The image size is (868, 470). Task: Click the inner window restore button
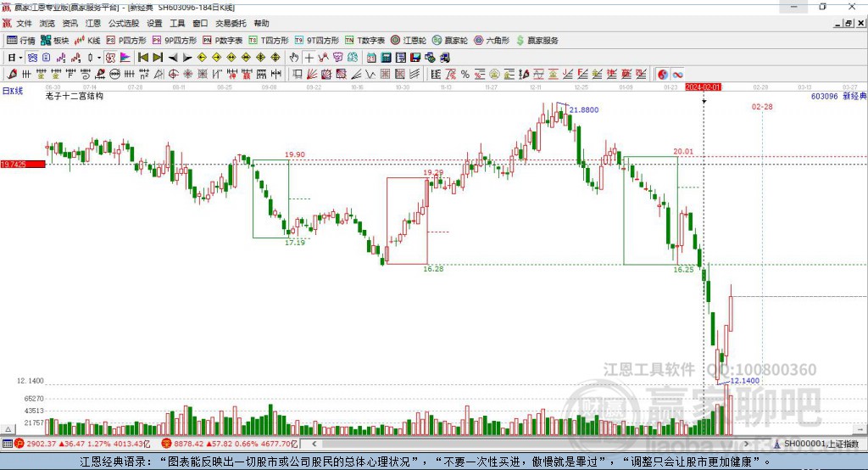pyautogui.click(x=849, y=23)
